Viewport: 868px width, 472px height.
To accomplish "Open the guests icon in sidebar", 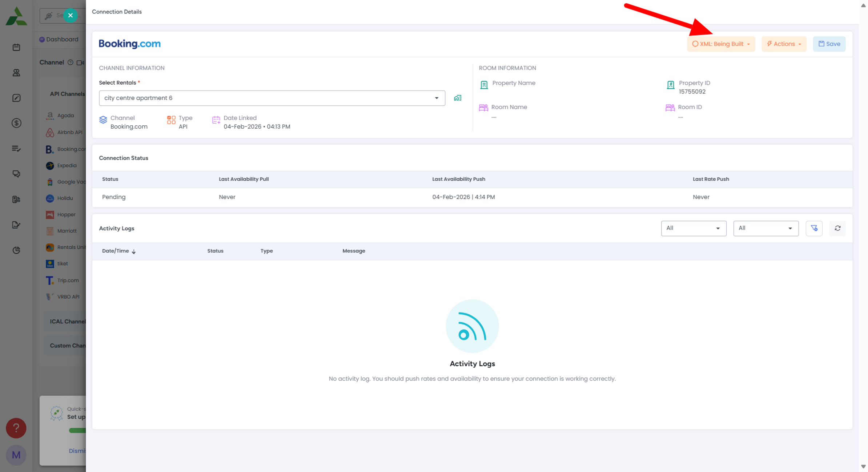I will (x=16, y=73).
